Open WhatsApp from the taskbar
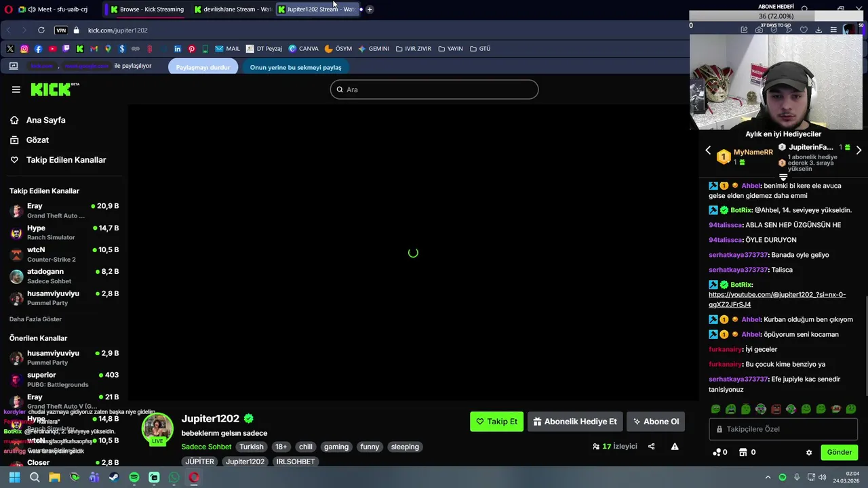 (174, 478)
